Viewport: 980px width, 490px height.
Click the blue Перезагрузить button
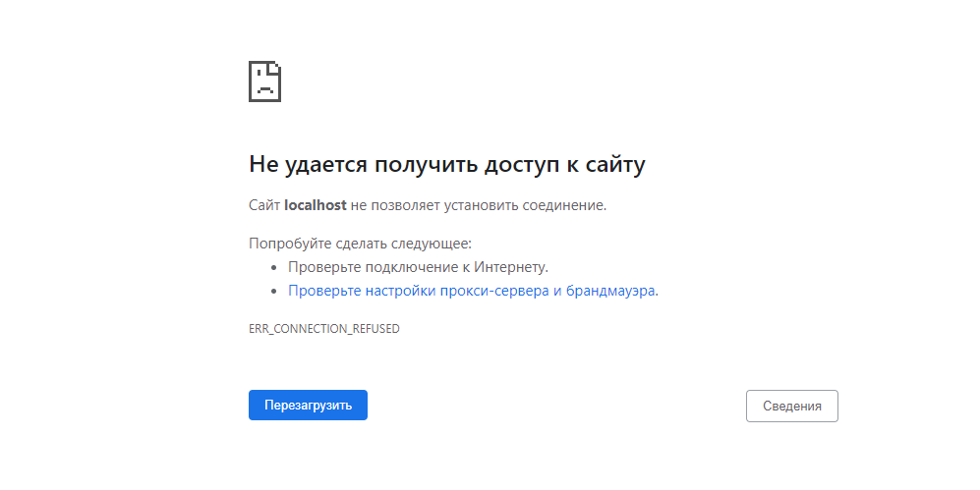point(308,406)
